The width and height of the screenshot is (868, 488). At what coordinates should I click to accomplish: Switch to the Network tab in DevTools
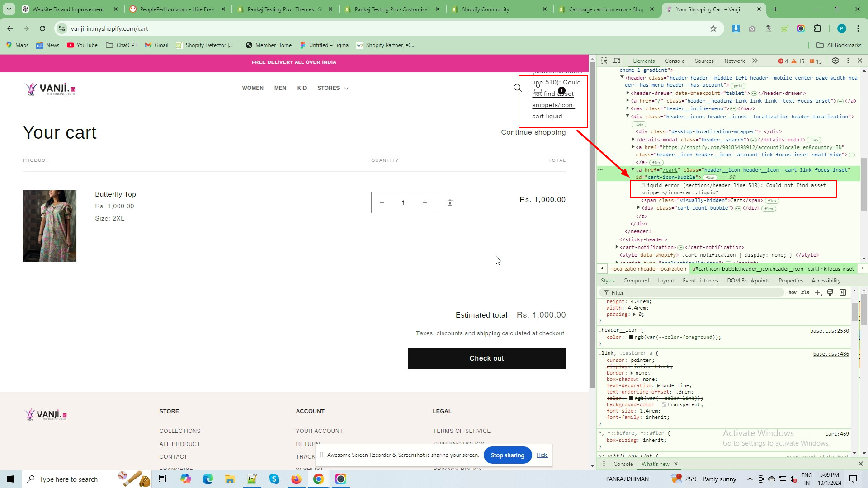click(734, 61)
